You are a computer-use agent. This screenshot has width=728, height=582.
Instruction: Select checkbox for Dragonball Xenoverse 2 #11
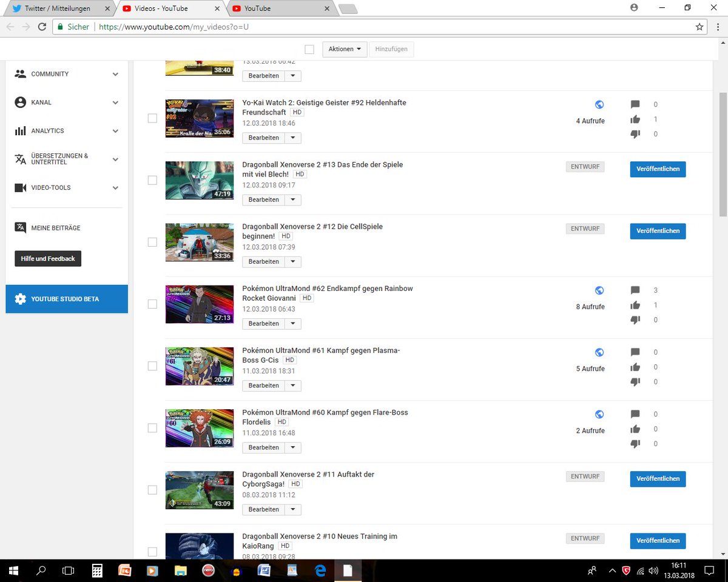point(152,489)
